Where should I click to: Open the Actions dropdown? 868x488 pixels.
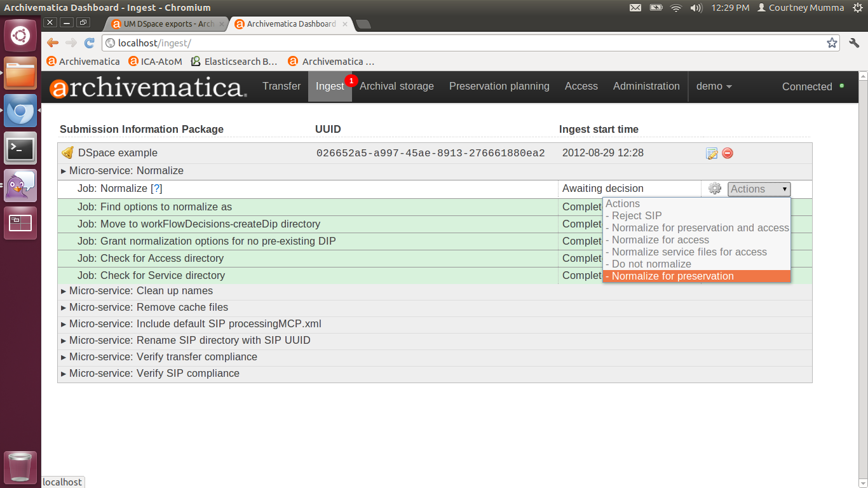pyautogui.click(x=759, y=189)
